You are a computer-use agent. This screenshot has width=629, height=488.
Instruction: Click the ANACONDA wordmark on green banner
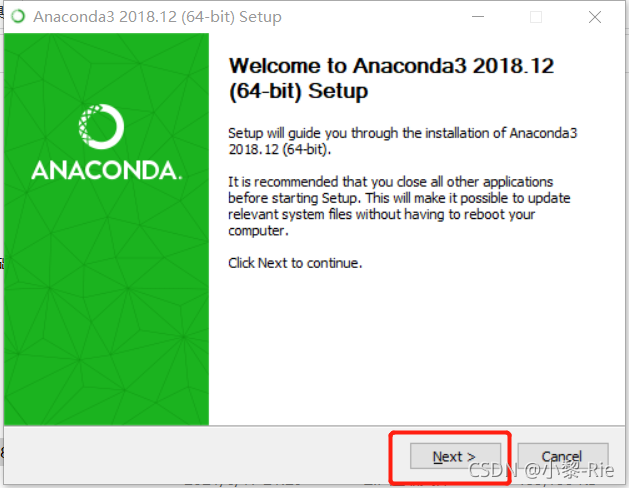107,170
